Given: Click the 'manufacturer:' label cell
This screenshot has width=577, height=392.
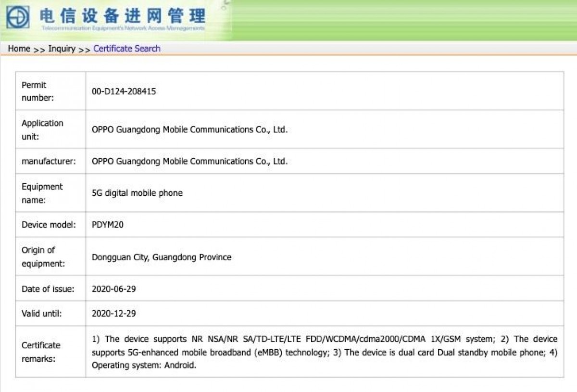Looking at the screenshot, I should 50,161.
